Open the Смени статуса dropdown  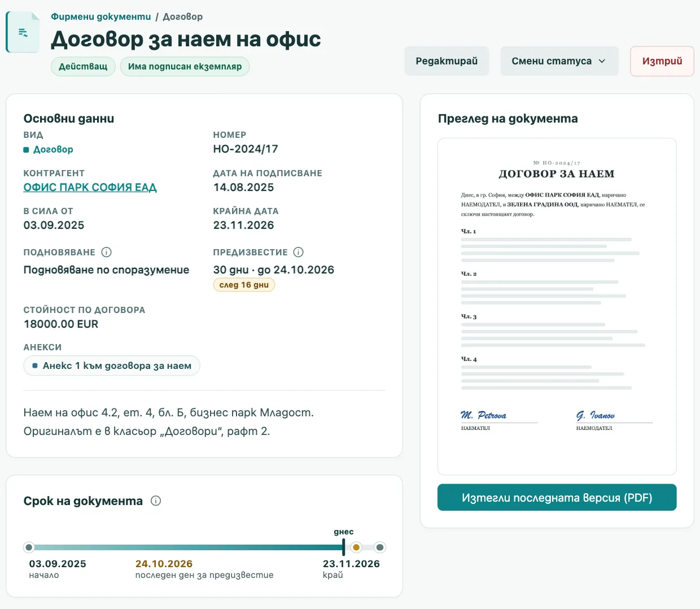tap(559, 61)
